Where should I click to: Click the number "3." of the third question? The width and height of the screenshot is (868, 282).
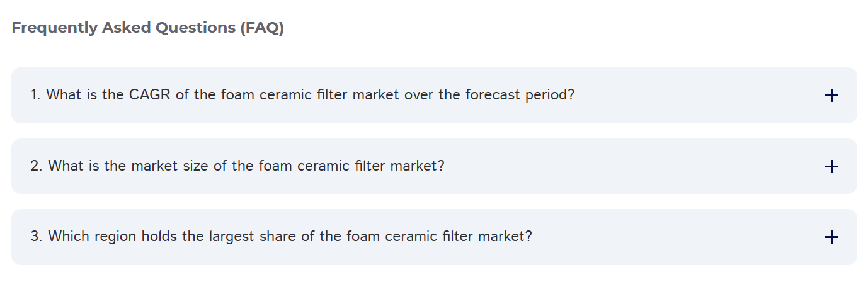coord(37,237)
